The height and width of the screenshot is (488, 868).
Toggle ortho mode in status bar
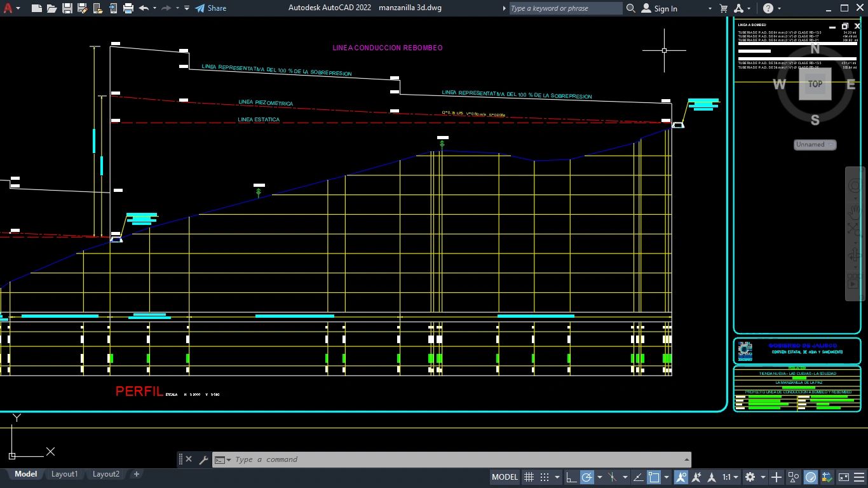click(571, 477)
